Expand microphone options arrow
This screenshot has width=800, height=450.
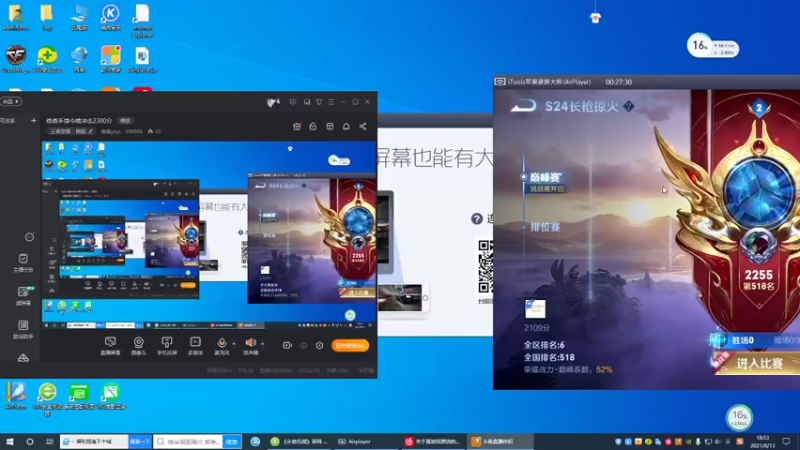coord(234,343)
